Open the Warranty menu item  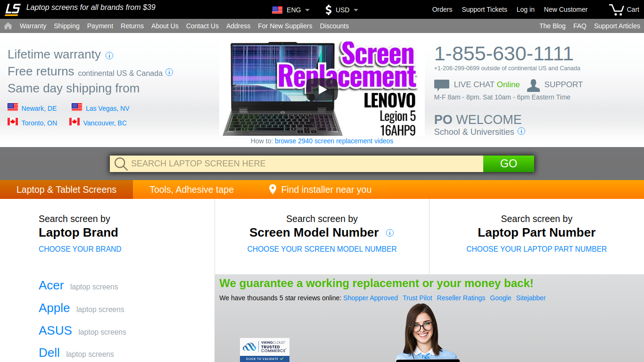click(x=33, y=26)
